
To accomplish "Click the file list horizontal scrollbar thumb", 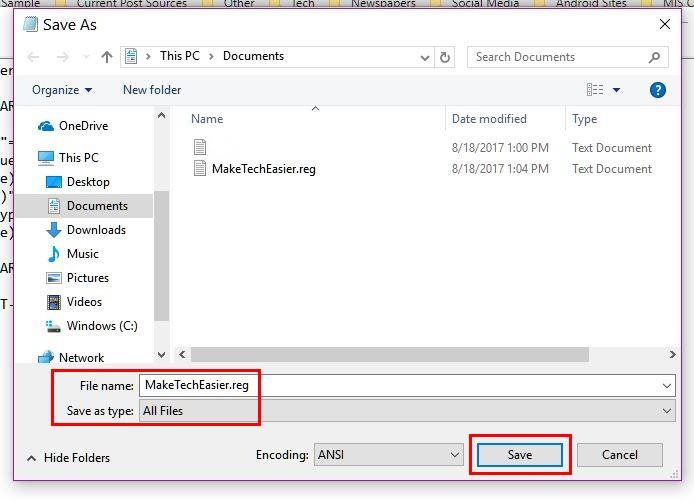I will [x=389, y=354].
